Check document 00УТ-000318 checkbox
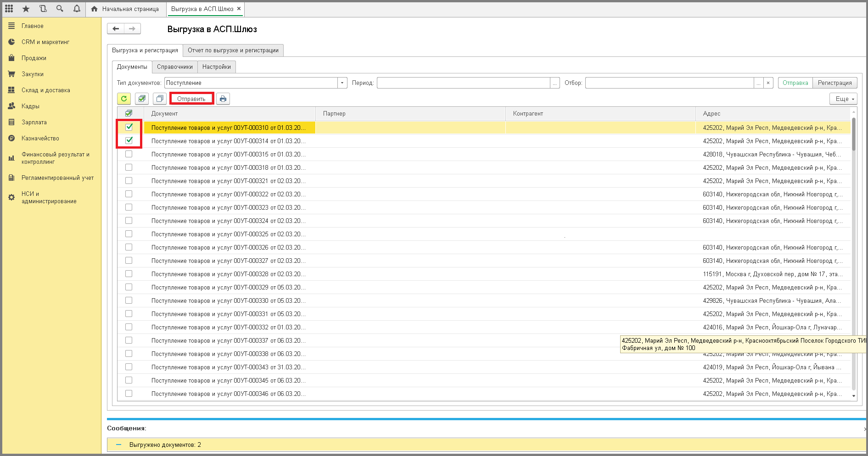The width and height of the screenshot is (868, 456). pyautogui.click(x=129, y=167)
